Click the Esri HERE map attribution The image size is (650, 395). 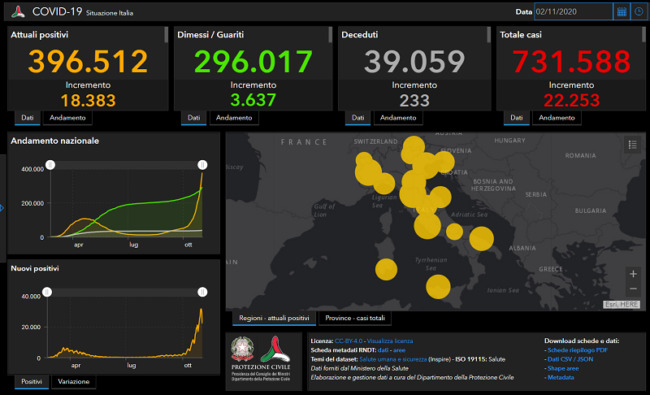click(x=621, y=305)
